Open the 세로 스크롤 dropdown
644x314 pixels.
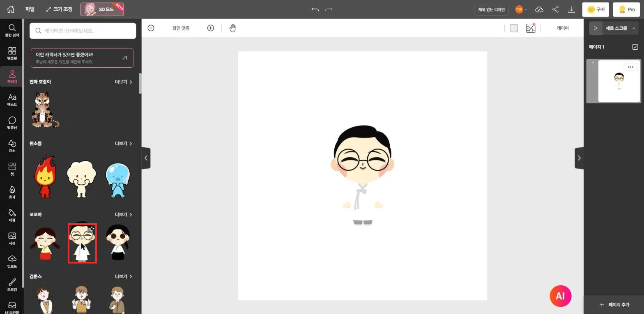click(x=621, y=28)
